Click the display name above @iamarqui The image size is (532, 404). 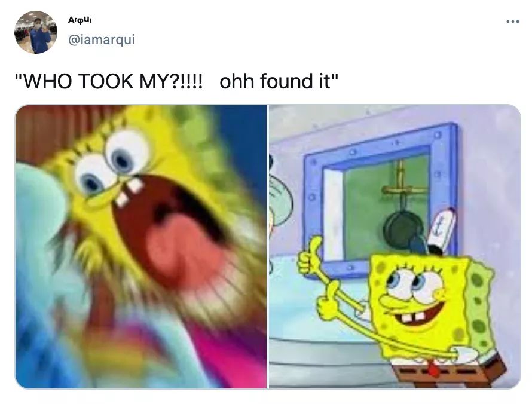pyautogui.click(x=80, y=20)
